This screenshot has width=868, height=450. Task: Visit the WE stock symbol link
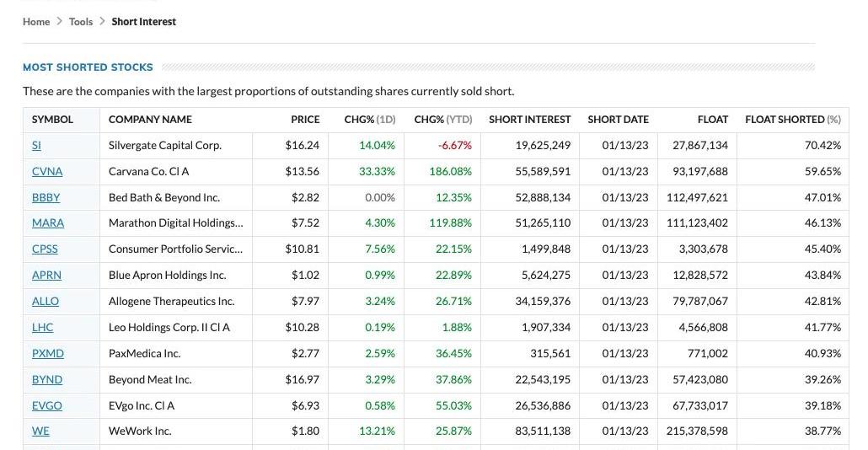coord(40,431)
